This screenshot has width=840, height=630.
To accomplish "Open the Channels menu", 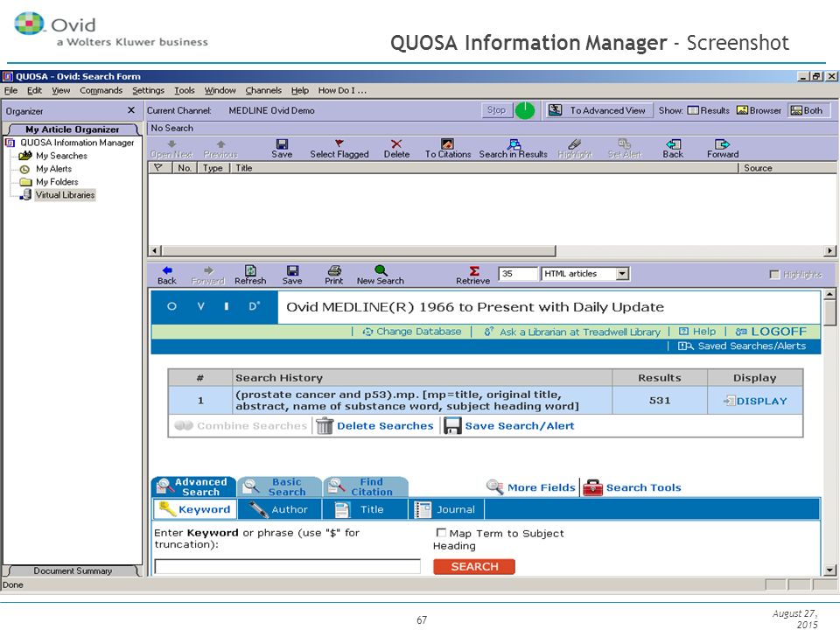I will pyautogui.click(x=263, y=90).
